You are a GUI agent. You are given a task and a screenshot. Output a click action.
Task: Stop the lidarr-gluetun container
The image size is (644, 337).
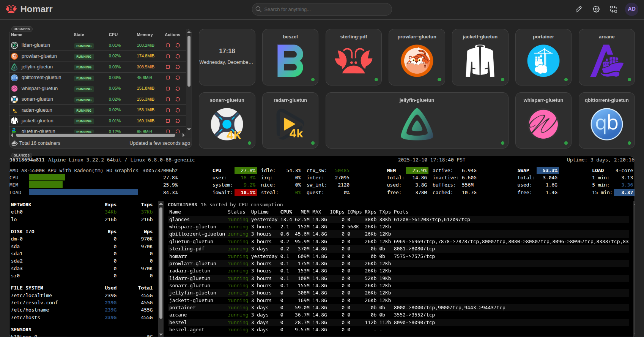pyautogui.click(x=168, y=45)
